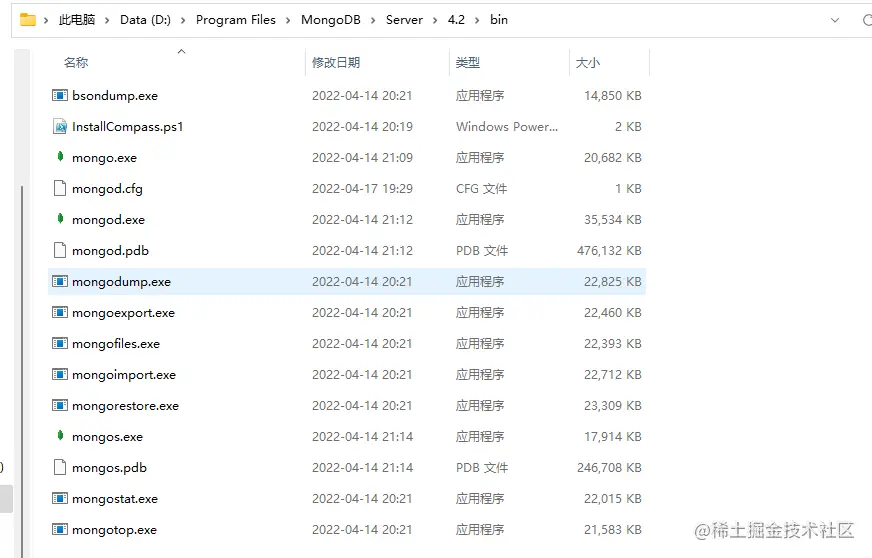Click the mongod.exe green leaf icon
Viewport: 872px width, 558px height.
click(60, 219)
